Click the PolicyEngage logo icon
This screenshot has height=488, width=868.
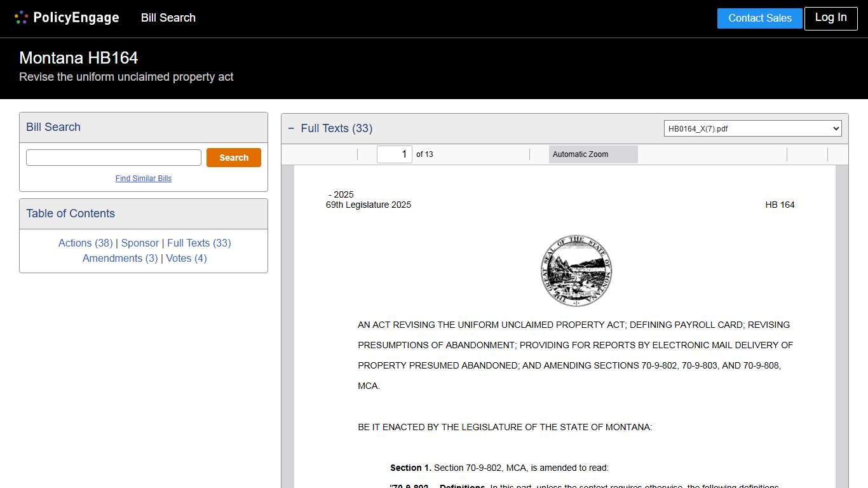coord(20,17)
